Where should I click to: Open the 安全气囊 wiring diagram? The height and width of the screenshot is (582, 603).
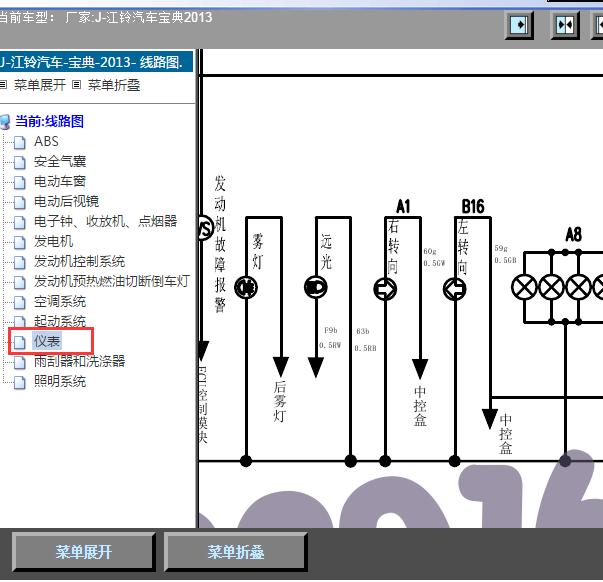coord(60,161)
